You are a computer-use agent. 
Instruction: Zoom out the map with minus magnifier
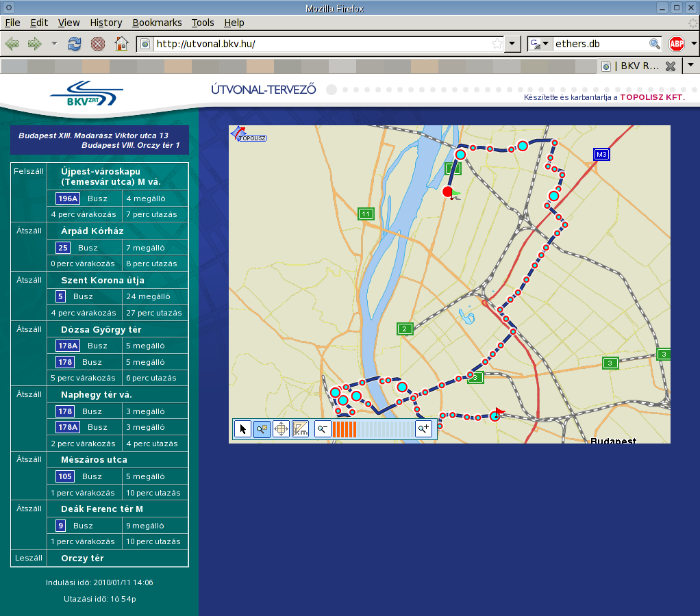click(x=323, y=429)
